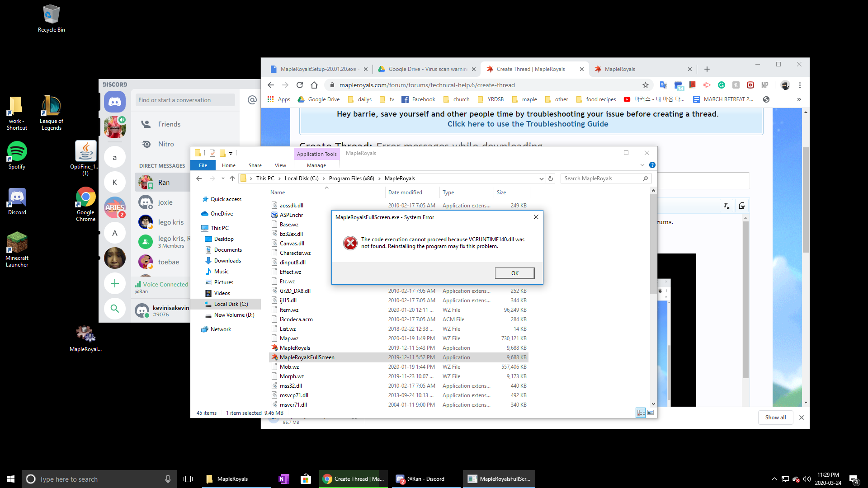Select New Volume (D:) in navigation pane

(x=234, y=315)
